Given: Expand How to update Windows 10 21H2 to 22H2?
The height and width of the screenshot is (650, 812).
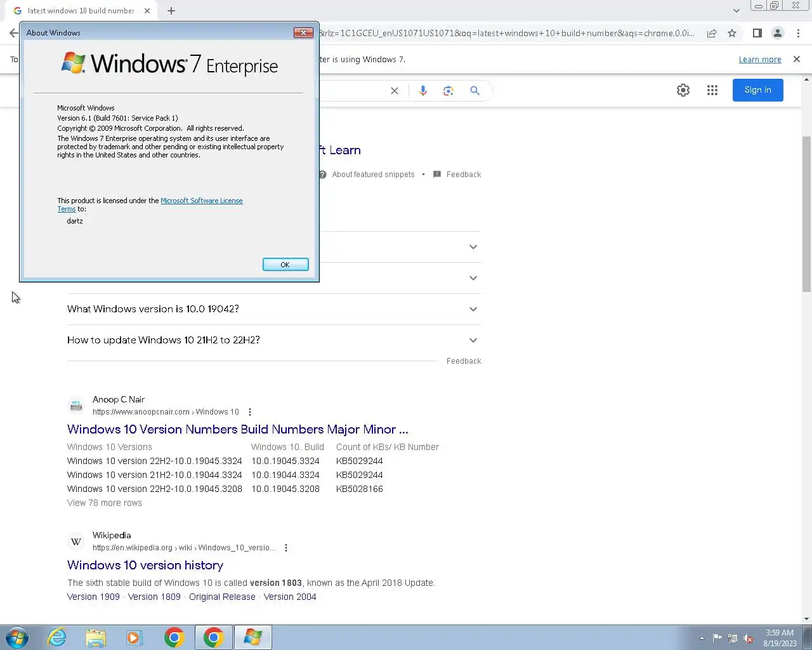Looking at the screenshot, I should 273,340.
